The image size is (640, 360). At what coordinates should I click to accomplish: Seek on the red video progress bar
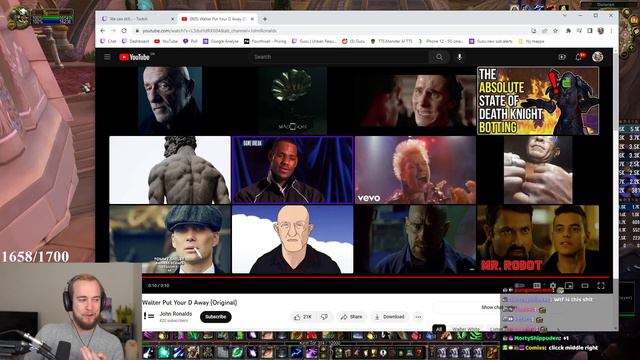coord(376,277)
